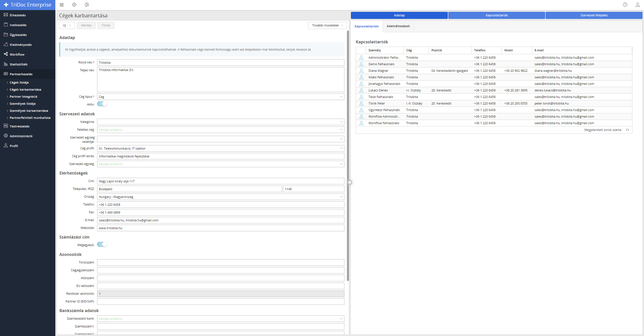
Task: Toggle the Aktív switch
Action: [x=102, y=104]
